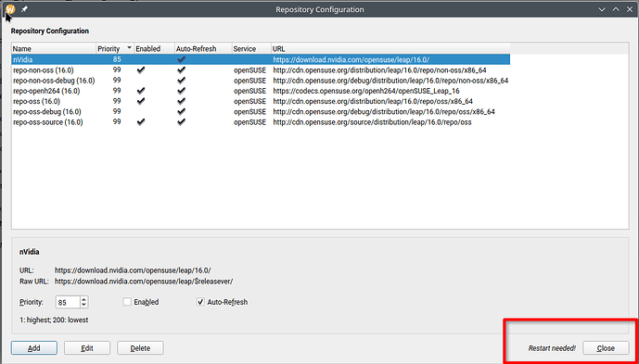The height and width of the screenshot is (364, 639).
Task: Click the Close button
Action: coord(606,348)
